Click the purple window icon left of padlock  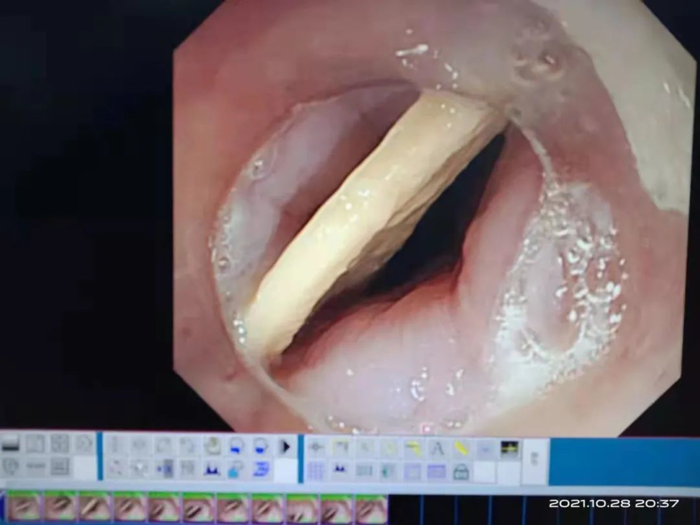[436, 471]
